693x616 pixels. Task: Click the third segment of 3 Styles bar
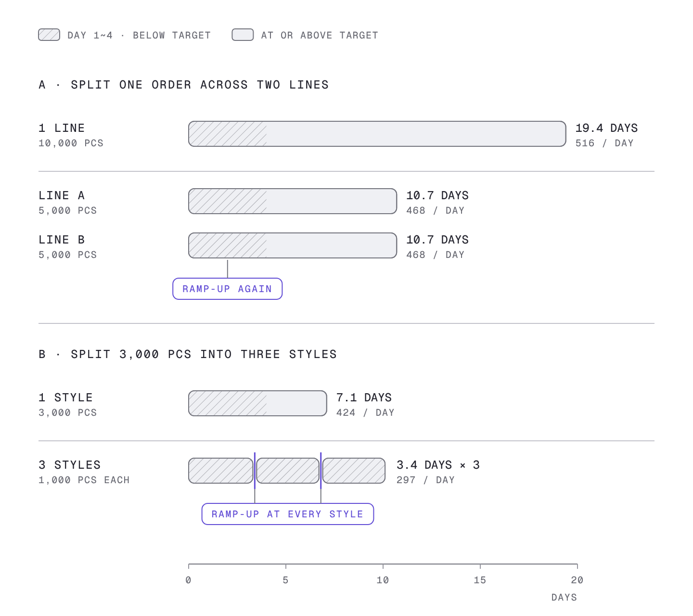click(354, 471)
